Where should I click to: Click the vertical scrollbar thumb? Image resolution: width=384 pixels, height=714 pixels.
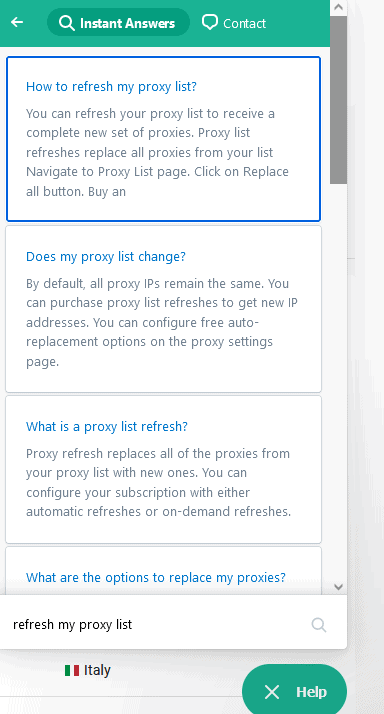[x=338, y=100]
